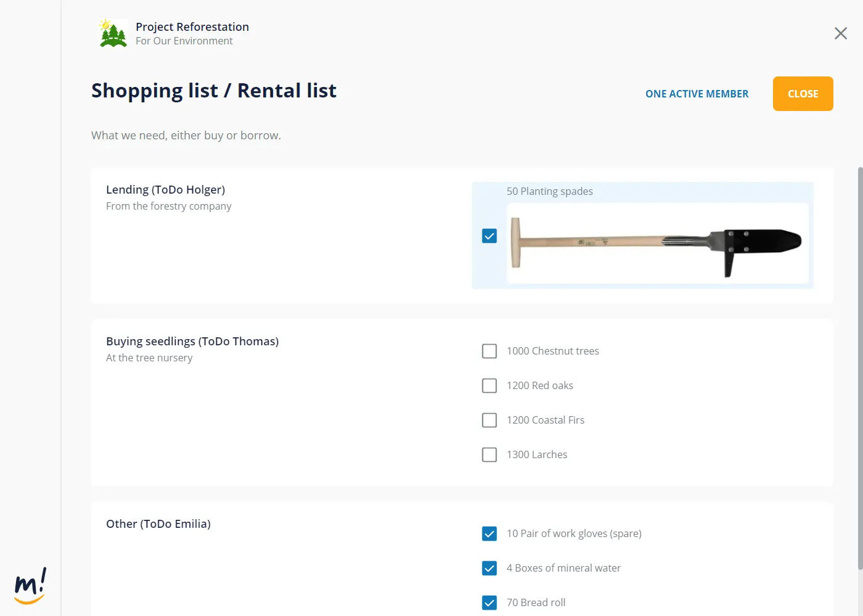Screen dimensions: 863x616
Task: Click the Lending (ToDo Holger) title
Action: [x=165, y=189]
